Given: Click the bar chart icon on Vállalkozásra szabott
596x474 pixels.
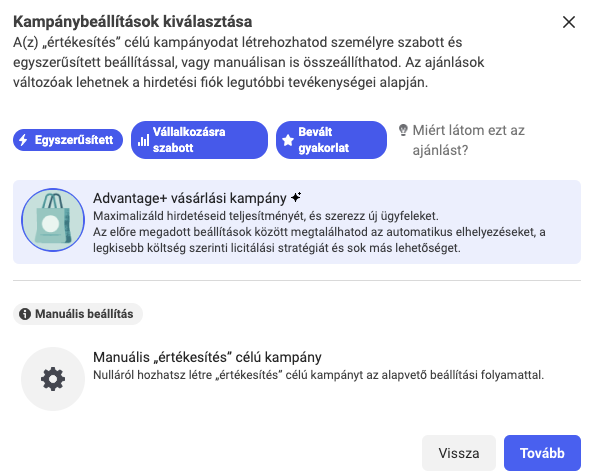Looking at the screenshot, I should (143, 140).
